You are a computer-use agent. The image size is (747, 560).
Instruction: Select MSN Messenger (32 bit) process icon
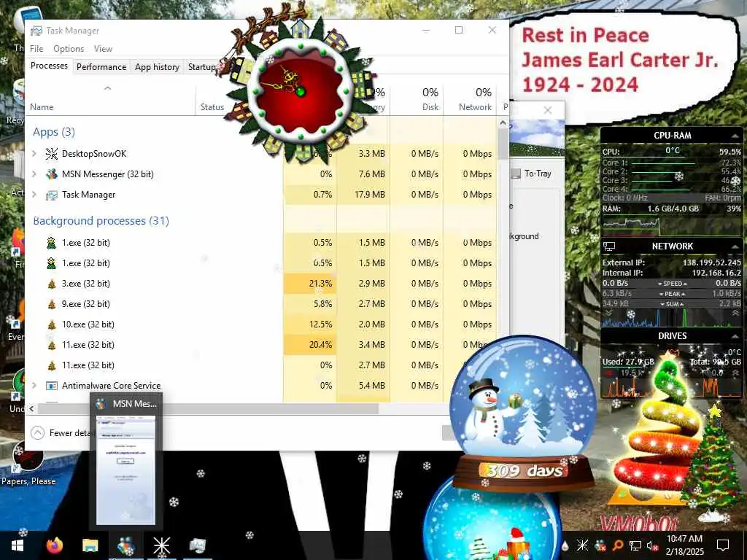pos(52,174)
